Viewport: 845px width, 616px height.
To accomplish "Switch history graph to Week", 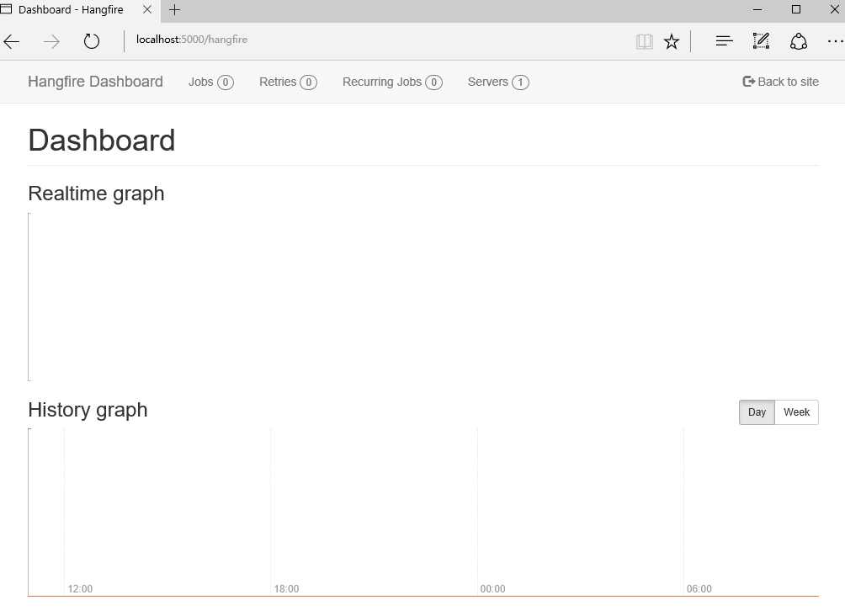I will coord(796,412).
